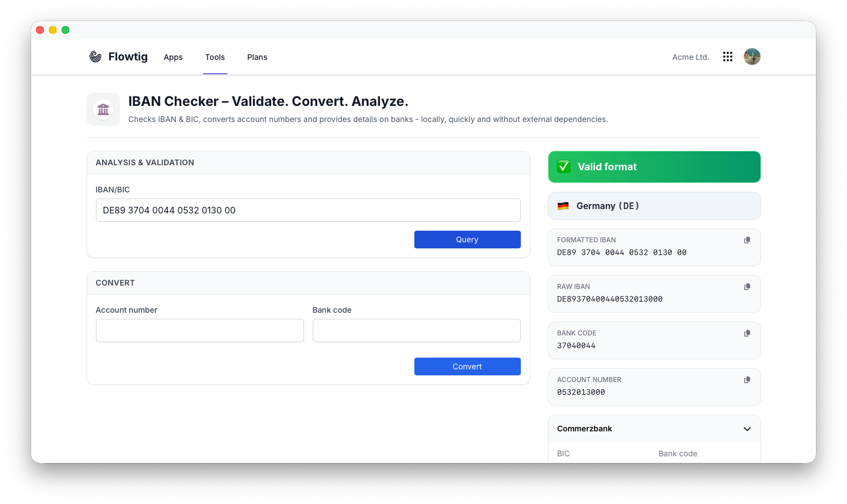The width and height of the screenshot is (847, 504).
Task: Select the bank code value 37040044
Action: pyautogui.click(x=576, y=345)
